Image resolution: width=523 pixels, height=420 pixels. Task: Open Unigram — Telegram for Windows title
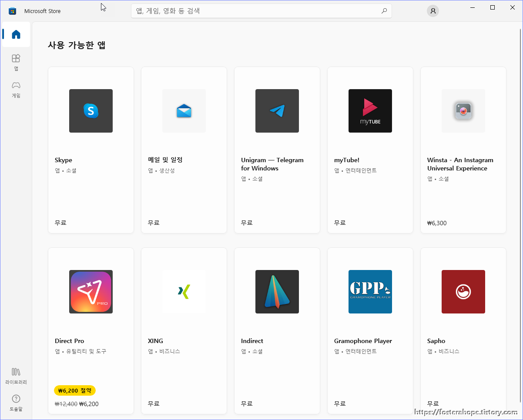pos(272,164)
